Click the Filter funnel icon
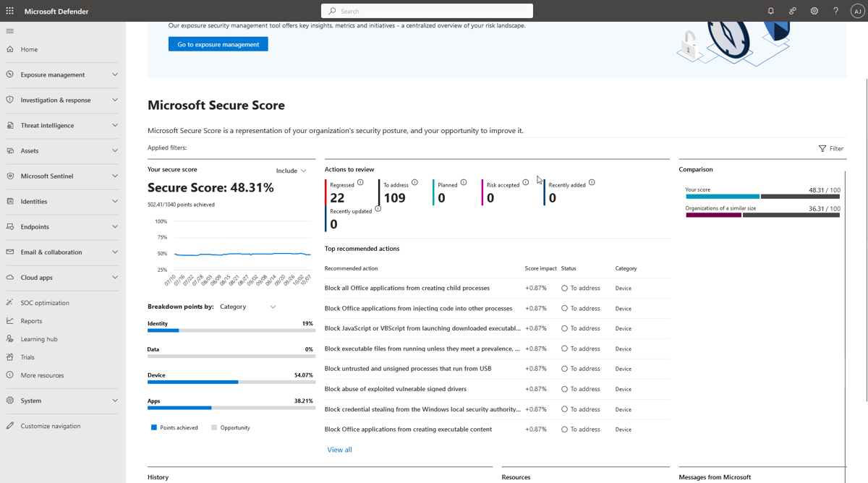 click(822, 148)
